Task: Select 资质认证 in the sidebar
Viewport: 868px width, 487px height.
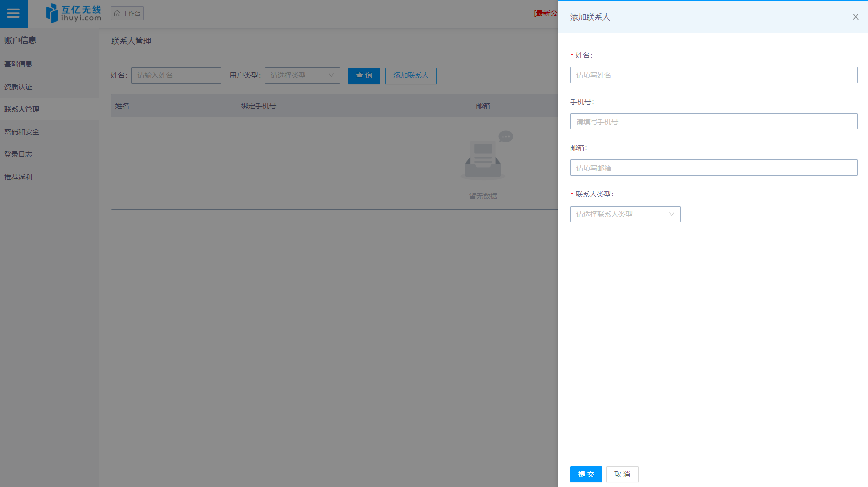Action: click(18, 87)
